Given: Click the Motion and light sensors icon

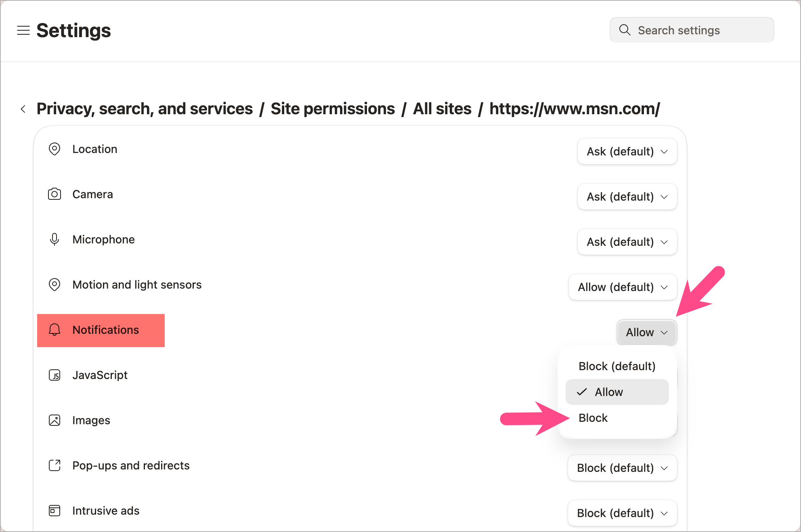Looking at the screenshot, I should click(55, 285).
